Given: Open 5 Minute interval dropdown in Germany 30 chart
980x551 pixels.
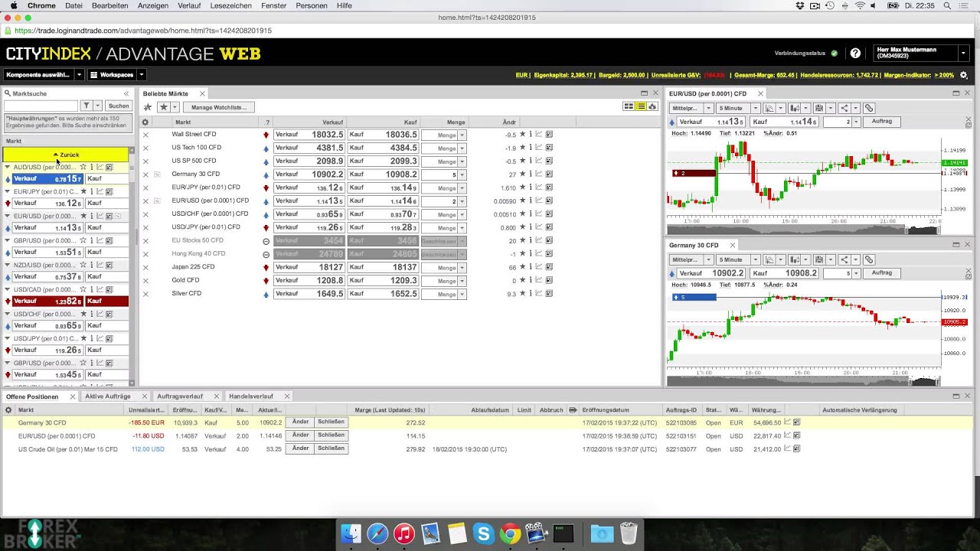Looking at the screenshot, I should 737,259.
